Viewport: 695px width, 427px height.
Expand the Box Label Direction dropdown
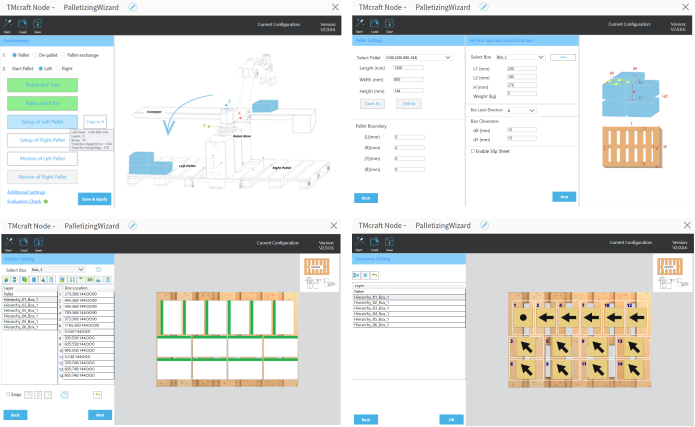click(521, 110)
